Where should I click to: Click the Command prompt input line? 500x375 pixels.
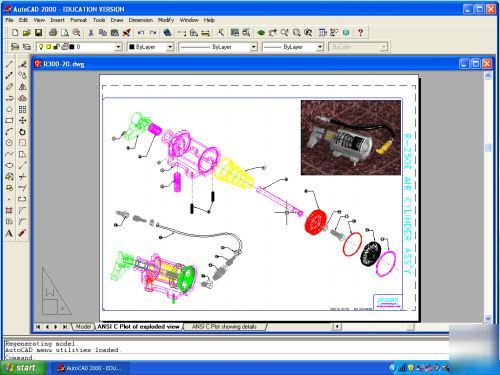[x=227, y=358]
